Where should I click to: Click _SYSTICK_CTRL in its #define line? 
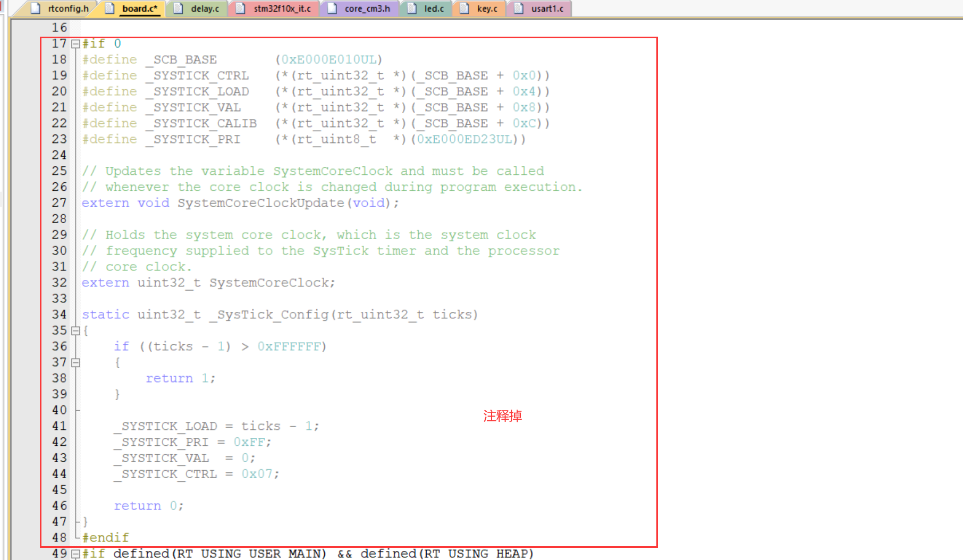point(197,75)
